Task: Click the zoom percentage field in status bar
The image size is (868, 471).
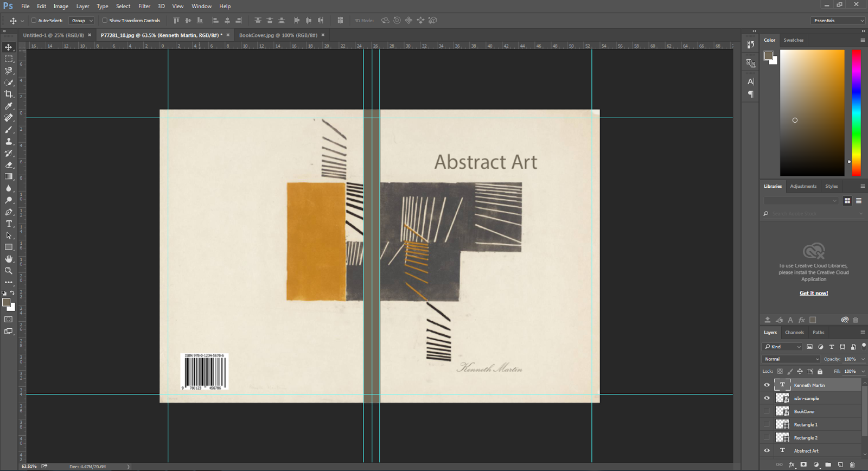Action: 29,466
